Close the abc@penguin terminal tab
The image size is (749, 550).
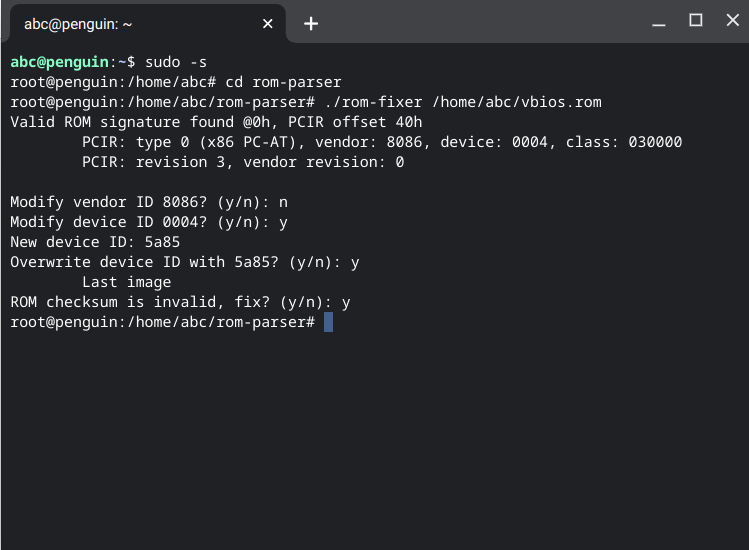268,23
